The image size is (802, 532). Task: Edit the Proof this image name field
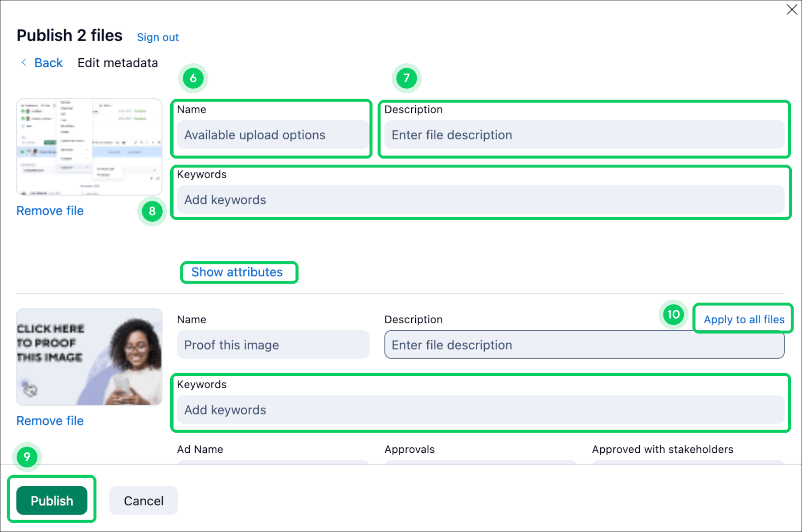pos(273,345)
